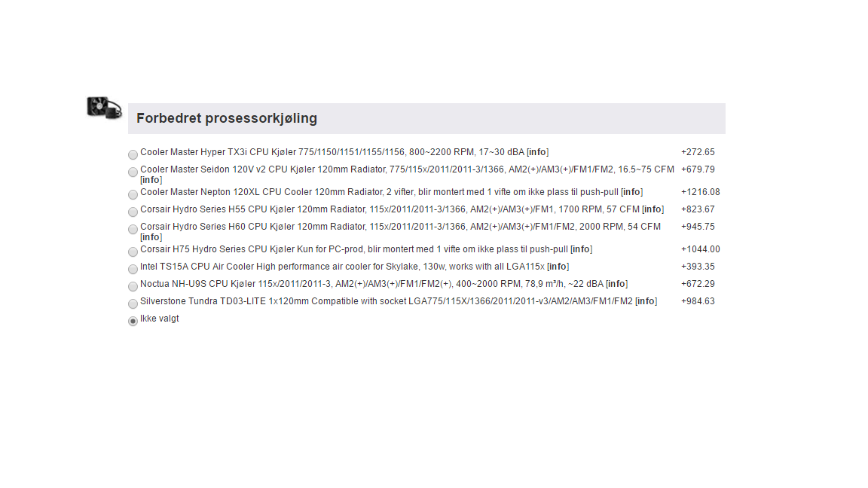This screenshot has height=488, width=868.
Task: Open info link for Silverstone Tundra TD03-LITE
Action: (646, 301)
